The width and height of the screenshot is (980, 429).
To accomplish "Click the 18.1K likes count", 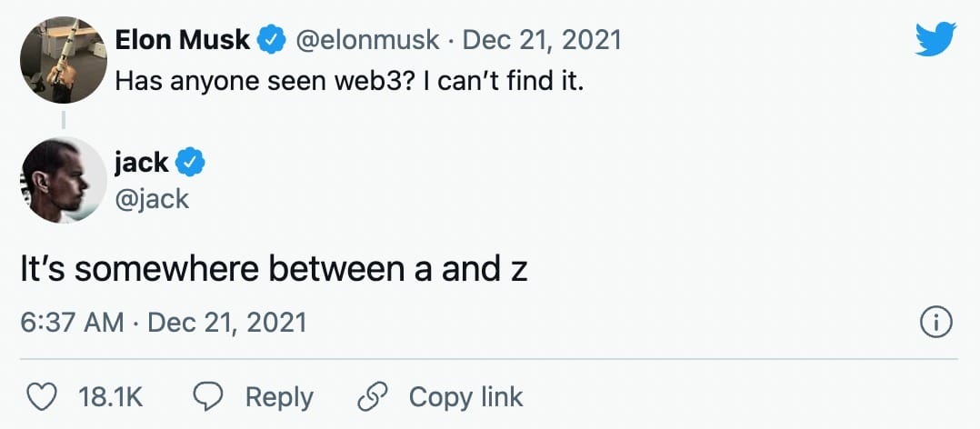I will (x=112, y=397).
